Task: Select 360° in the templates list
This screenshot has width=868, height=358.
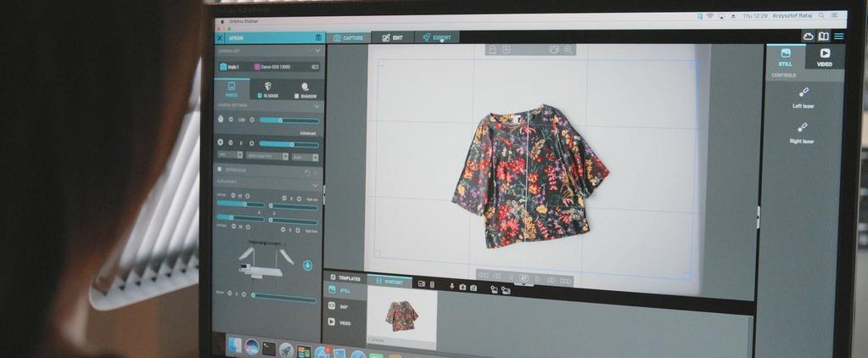Action: tap(344, 306)
